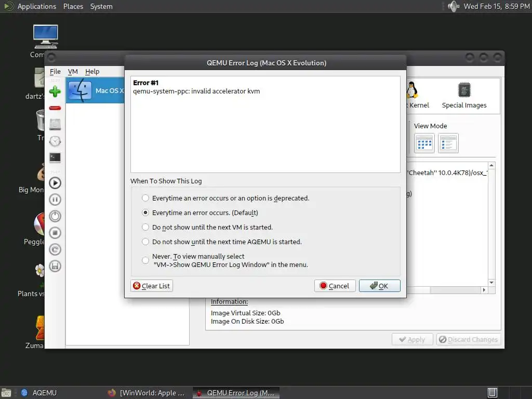532x399 pixels.
Task: Click the show desktop icon in taskbar
Action: [6, 393]
